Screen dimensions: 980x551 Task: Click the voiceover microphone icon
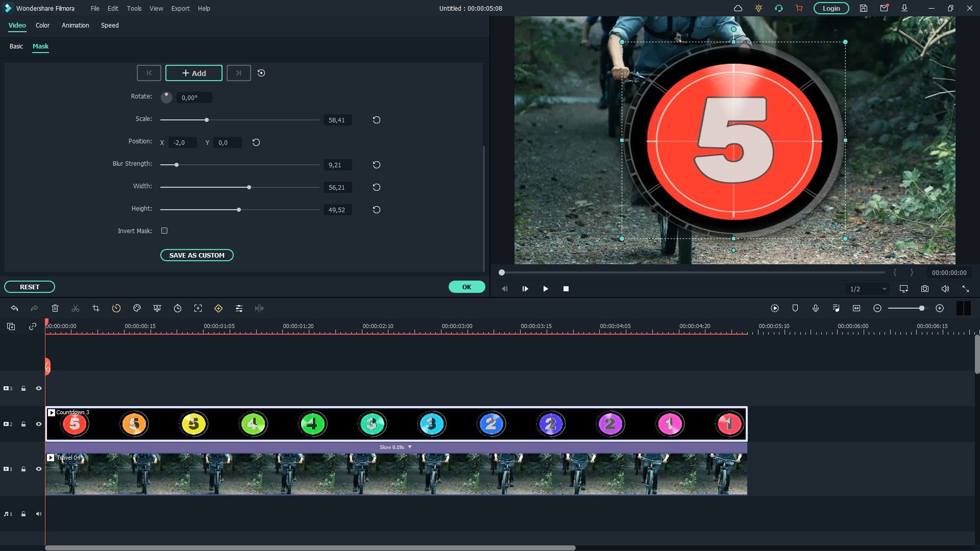pos(816,308)
